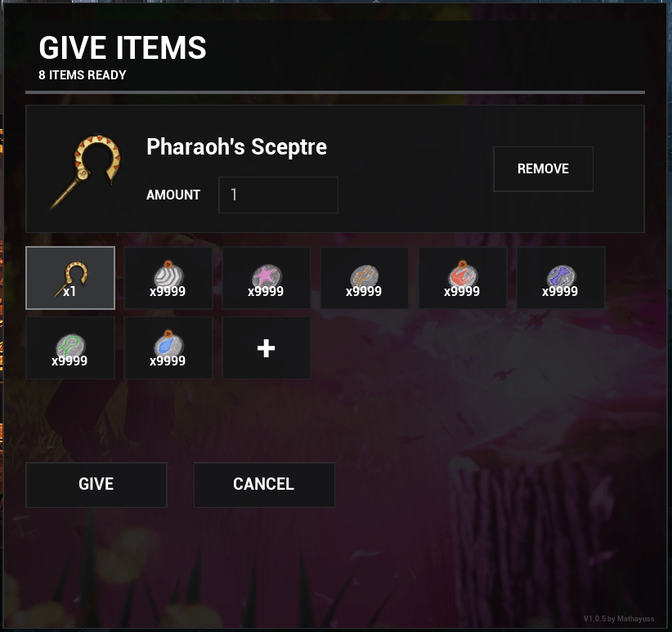Select the green swirl rune stone
Viewport: 672px width, 632px height.
pyautogui.click(x=70, y=348)
